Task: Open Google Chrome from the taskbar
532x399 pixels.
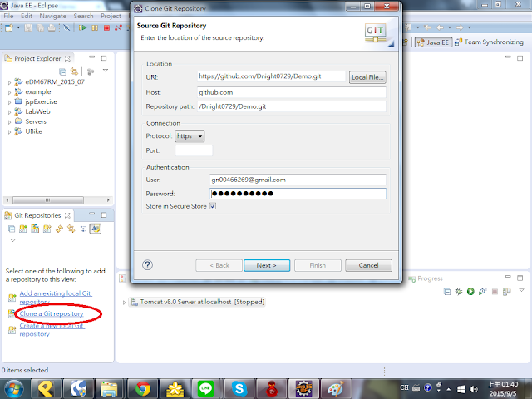Action: (143, 389)
